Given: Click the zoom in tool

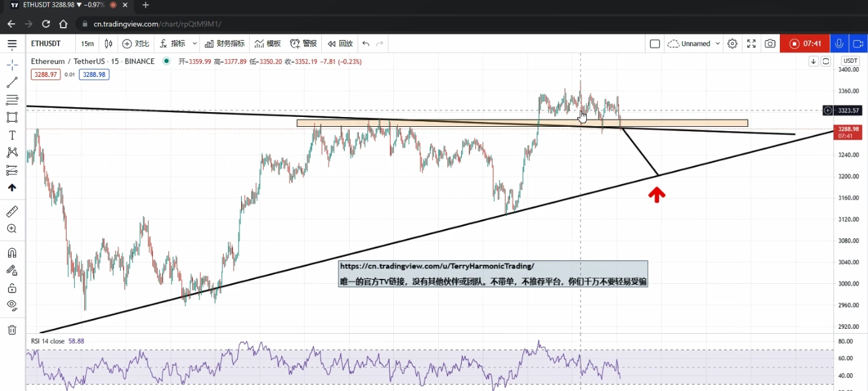Looking at the screenshot, I should pyautogui.click(x=12, y=229).
